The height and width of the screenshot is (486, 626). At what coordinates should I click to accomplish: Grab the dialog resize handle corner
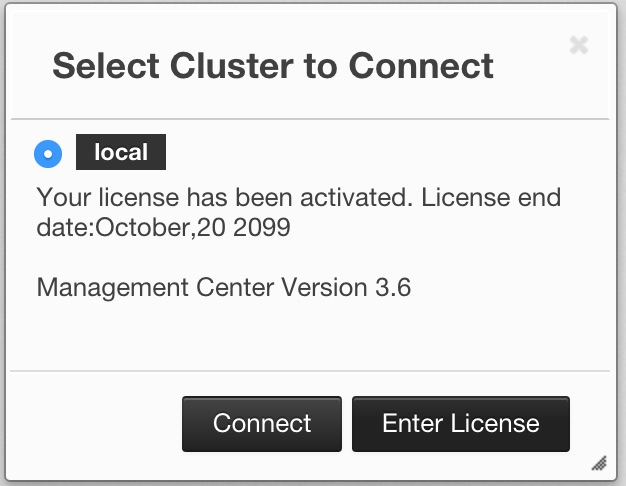(599, 463)
